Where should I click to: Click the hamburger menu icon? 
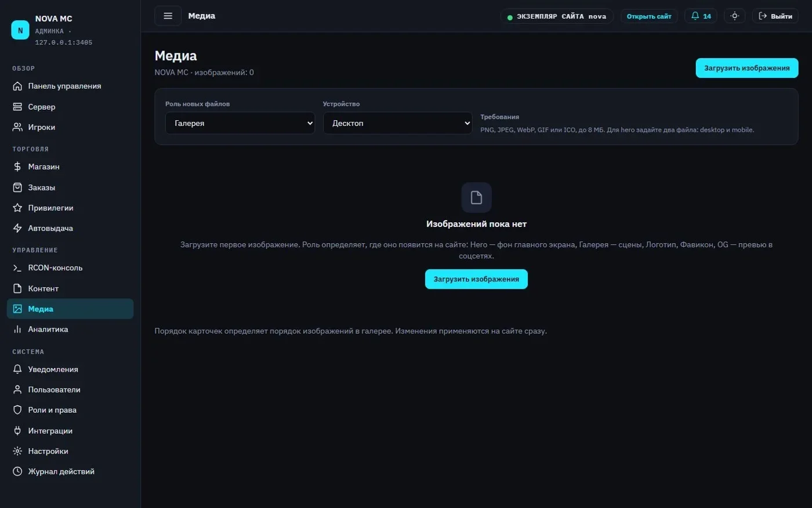click(x=168, y=16)
